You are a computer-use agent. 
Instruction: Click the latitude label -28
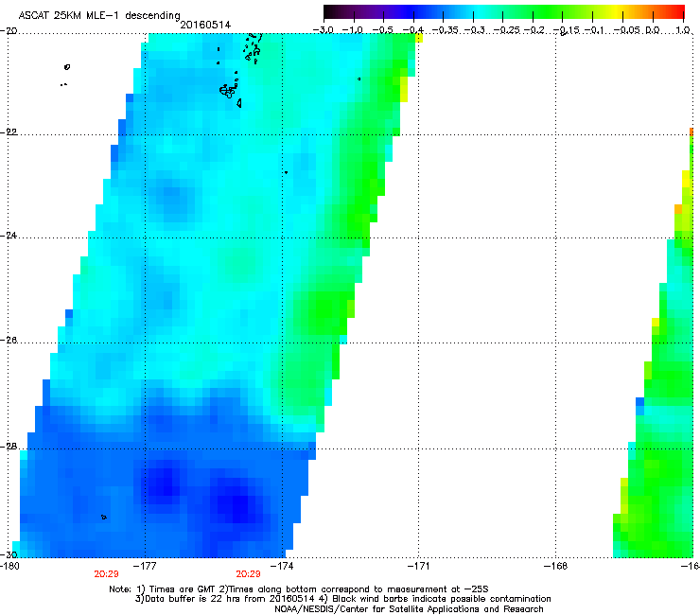(x=9, y=447)
